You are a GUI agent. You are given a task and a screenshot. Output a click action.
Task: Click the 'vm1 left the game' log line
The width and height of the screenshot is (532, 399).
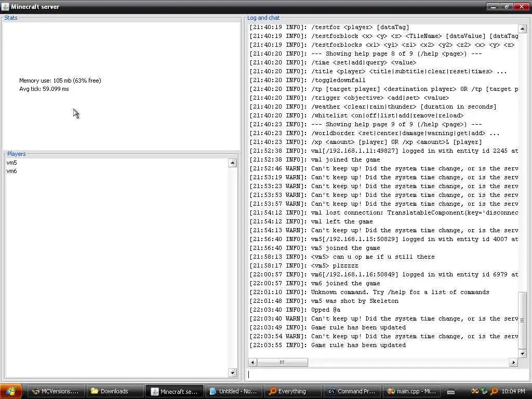coord(311,221)
